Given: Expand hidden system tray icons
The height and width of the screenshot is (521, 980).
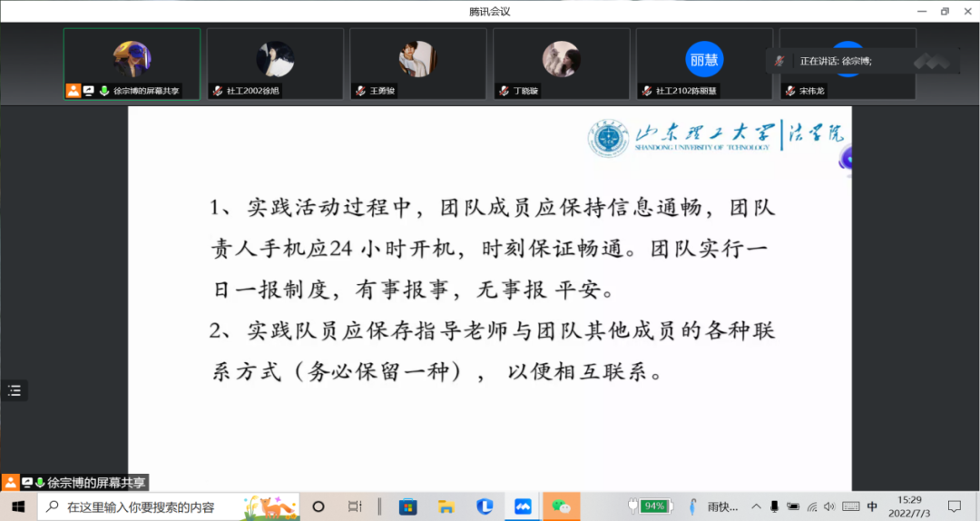Looking at the screenshot, I should click(x=756, y=506).
